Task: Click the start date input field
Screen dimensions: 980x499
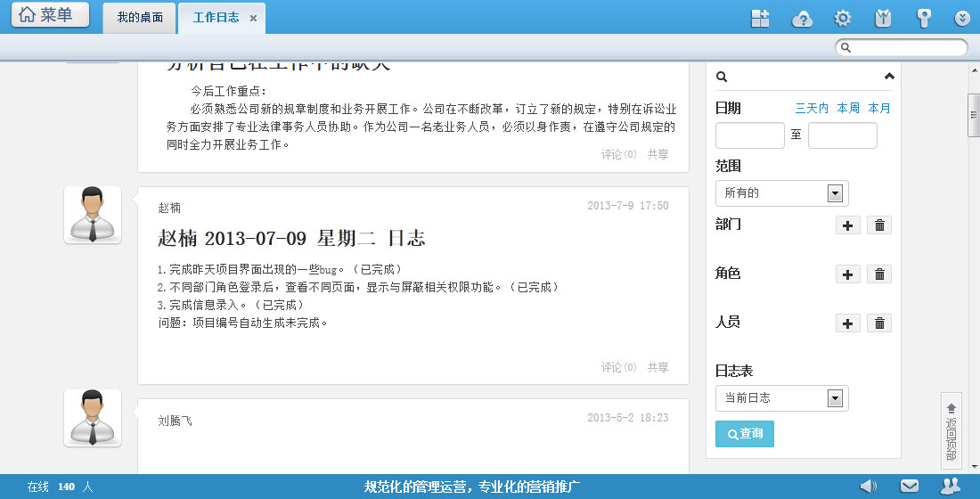Action: pos(749,136)
